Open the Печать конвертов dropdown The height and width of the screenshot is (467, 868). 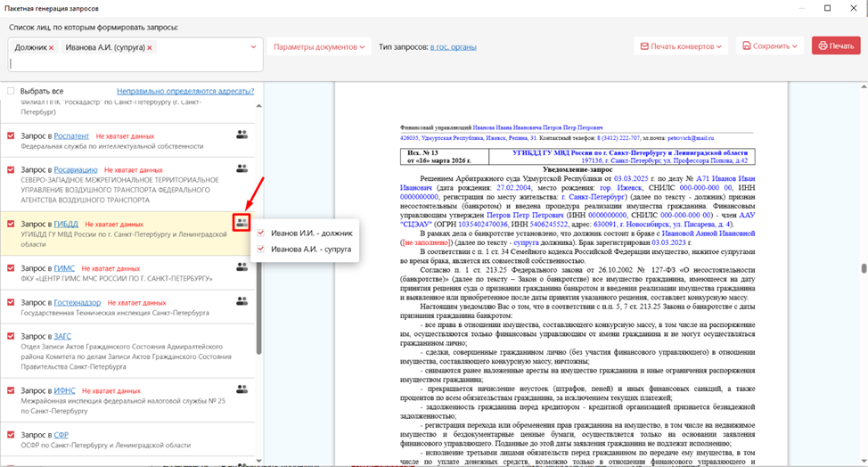pyautogui.click(x=681, y=46)
